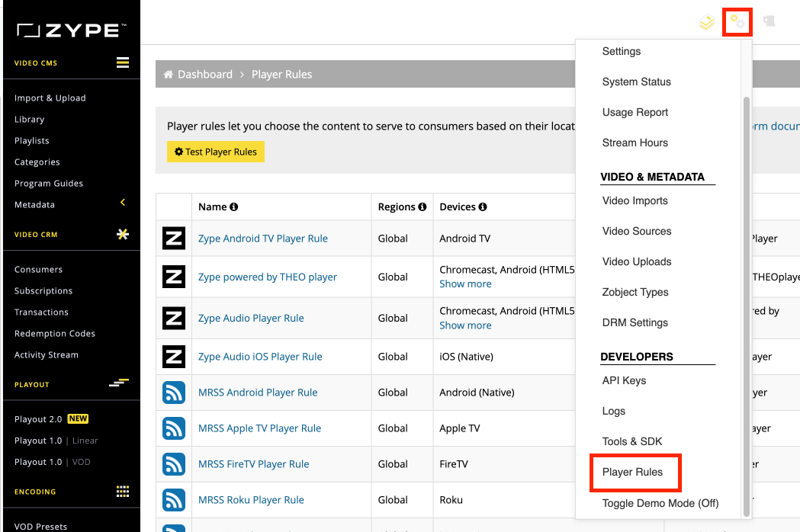Show more devices for THEO player rule
Image resolution: width=800 pixels, height=532 pixels.
click(465, 284)
